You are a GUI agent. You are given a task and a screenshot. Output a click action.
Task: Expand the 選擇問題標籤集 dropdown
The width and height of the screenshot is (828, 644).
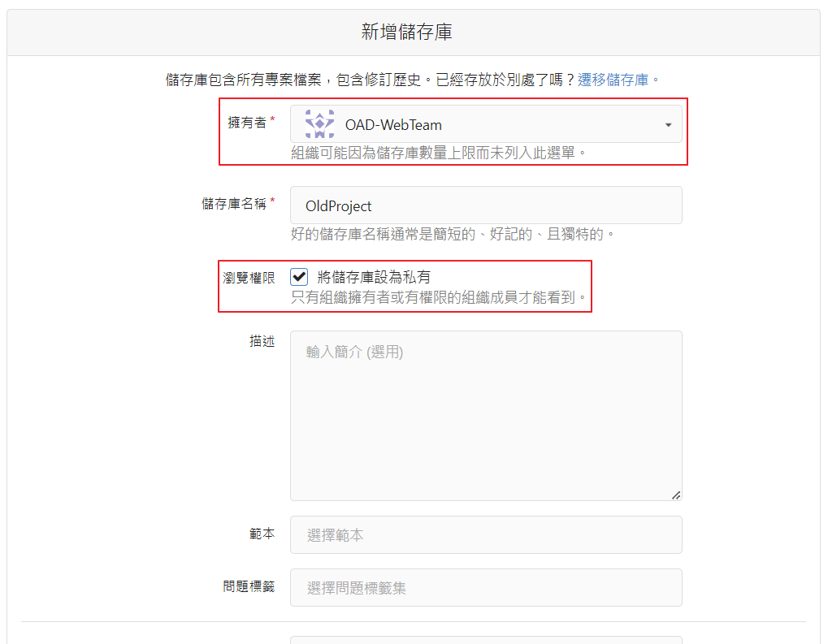click(x=485, y=588)
